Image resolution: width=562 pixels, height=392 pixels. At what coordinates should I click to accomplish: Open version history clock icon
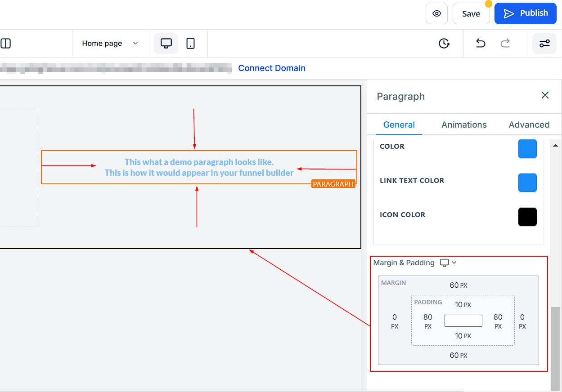(x=444, y=43)
